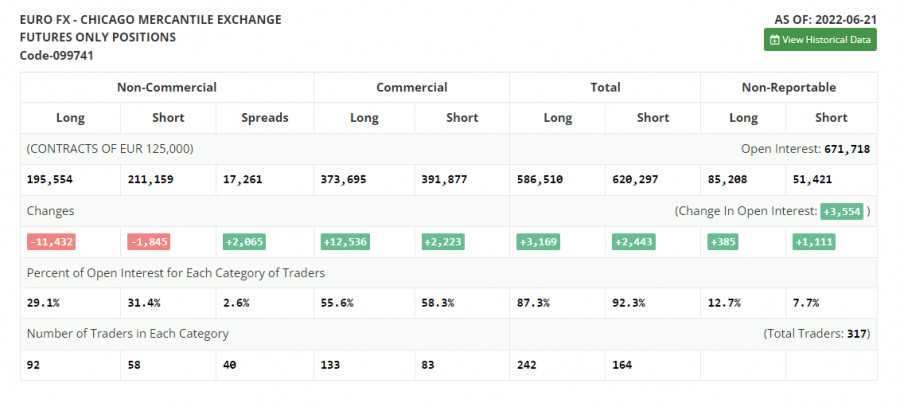The height and width of the screenshot is (407, 900).
Task: Click the green +3,554 open interest badge
Action: click(x=840, y=211)
